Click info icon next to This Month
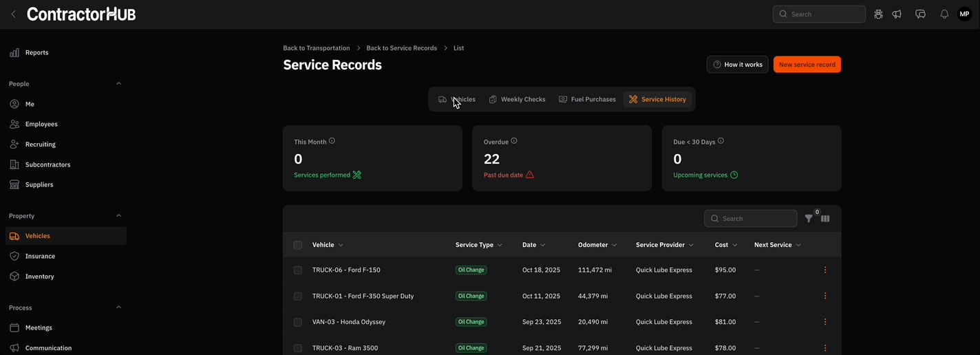Image resolution: width=980 pixels, height=355 pixels. click(x=332, y=141)
